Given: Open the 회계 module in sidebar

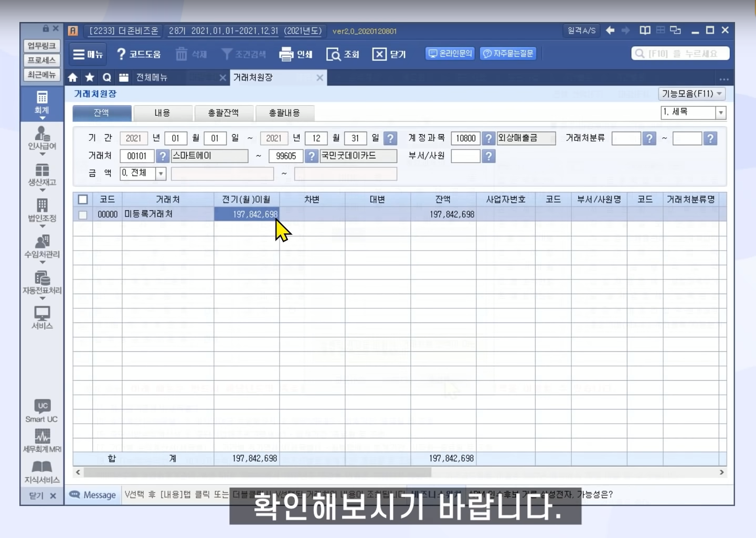Looking at the screenshot, I should pyautogui.click(x=42, y=104).
